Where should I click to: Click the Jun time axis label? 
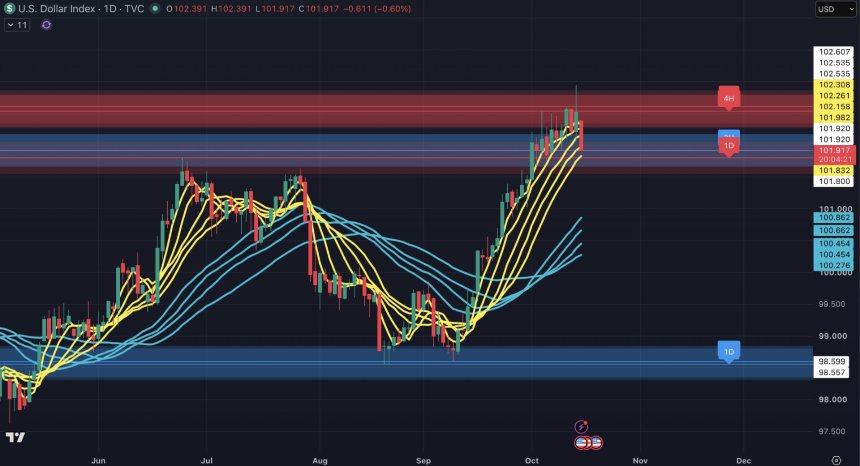pos(98,461)
